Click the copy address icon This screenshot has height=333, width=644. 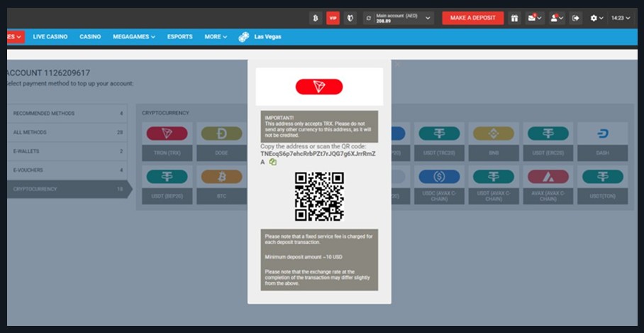click(x=273, y=162)
